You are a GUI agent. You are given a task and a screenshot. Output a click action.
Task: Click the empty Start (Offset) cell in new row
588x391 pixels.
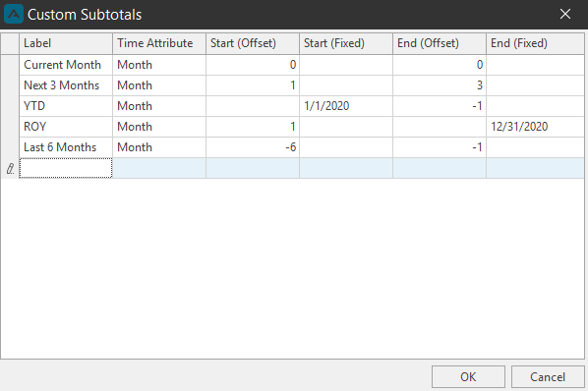pos(253,168)
